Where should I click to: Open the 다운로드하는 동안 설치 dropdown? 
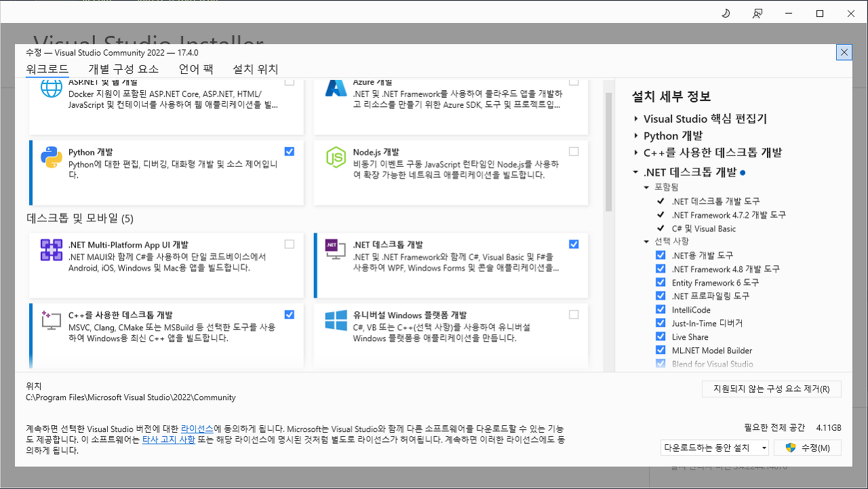(715, 448)
